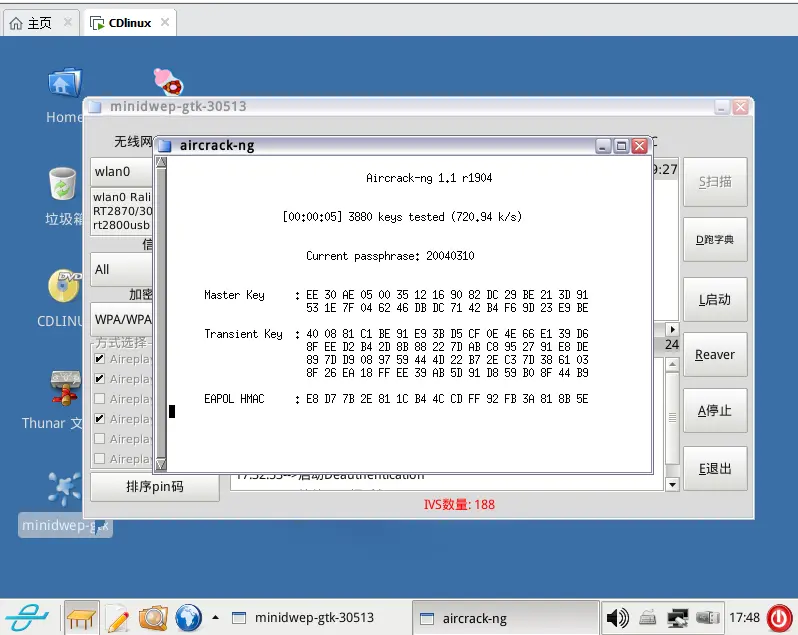The width and height of the screenshot is (798, 635).
Task: Launch the web browser globe icon
Action: (x=188, y=618)
